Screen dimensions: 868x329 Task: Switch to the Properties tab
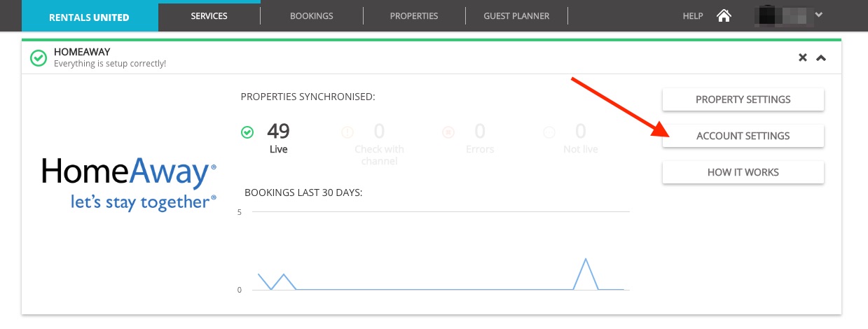(x=414, y=16)
